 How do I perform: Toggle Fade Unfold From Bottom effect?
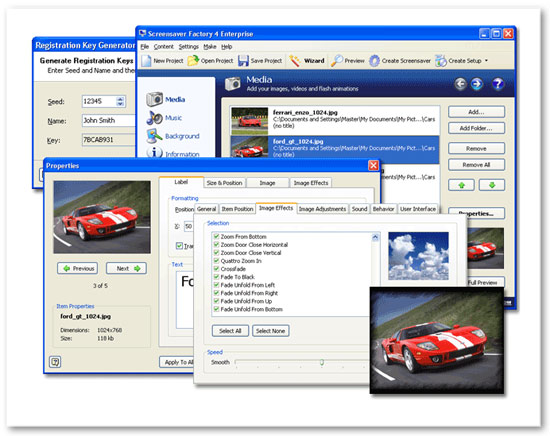pos(216,309)
